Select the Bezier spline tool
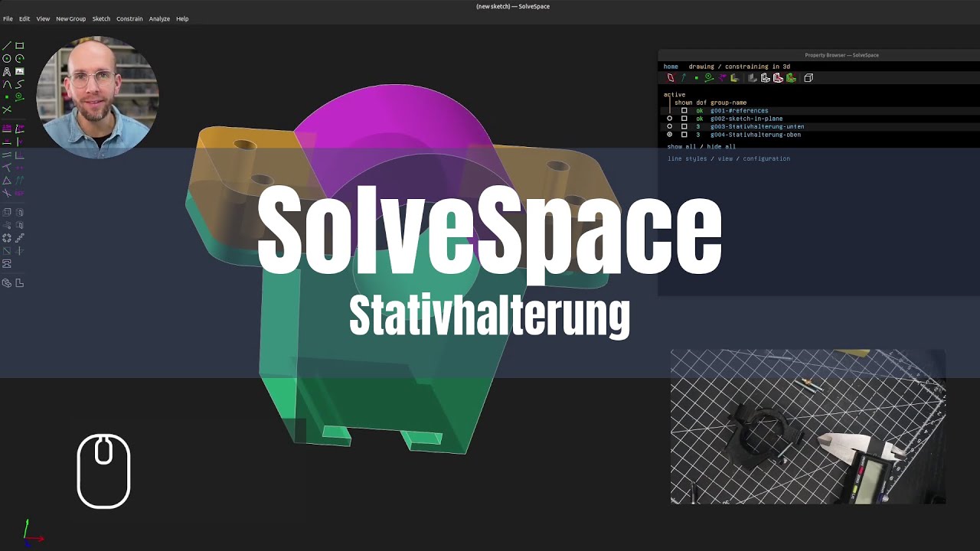The height and width of the screenshot is (551, 980). [x=20, y=84]
